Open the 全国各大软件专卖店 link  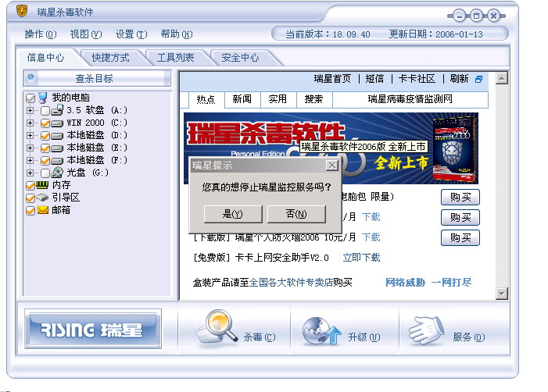pos(291,282)
